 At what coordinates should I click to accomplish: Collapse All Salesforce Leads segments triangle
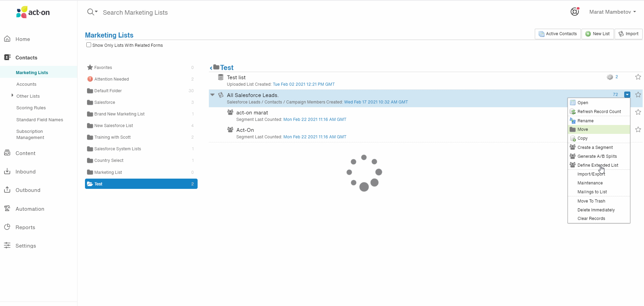212,95
